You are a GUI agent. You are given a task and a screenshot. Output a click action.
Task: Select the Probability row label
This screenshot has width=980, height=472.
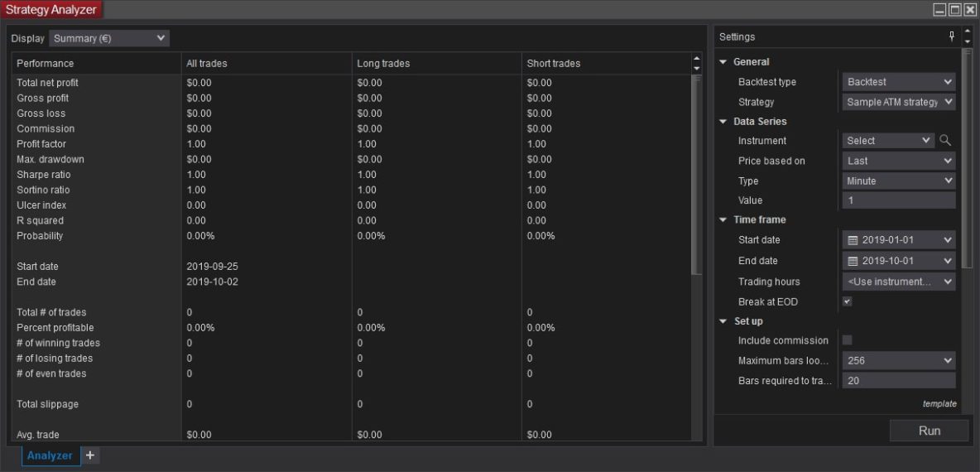point(40,236)
